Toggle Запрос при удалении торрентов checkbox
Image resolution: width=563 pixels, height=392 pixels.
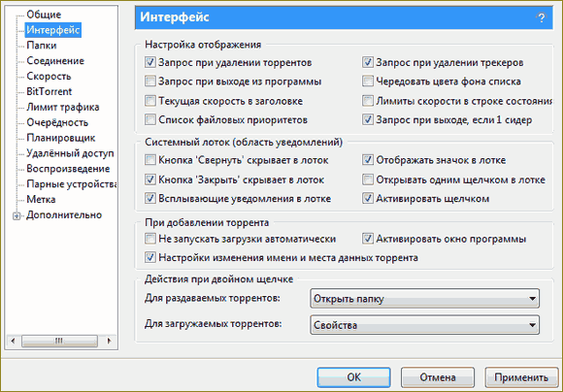pyautogui.click(x=150, y=62)
